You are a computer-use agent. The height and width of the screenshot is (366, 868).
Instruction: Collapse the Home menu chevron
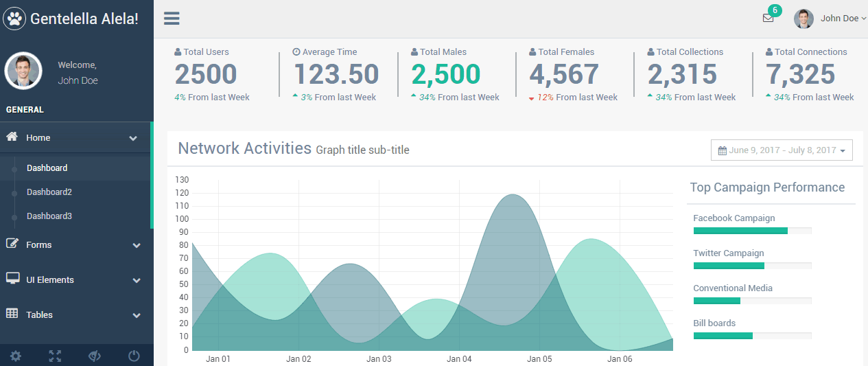(134, 138)
